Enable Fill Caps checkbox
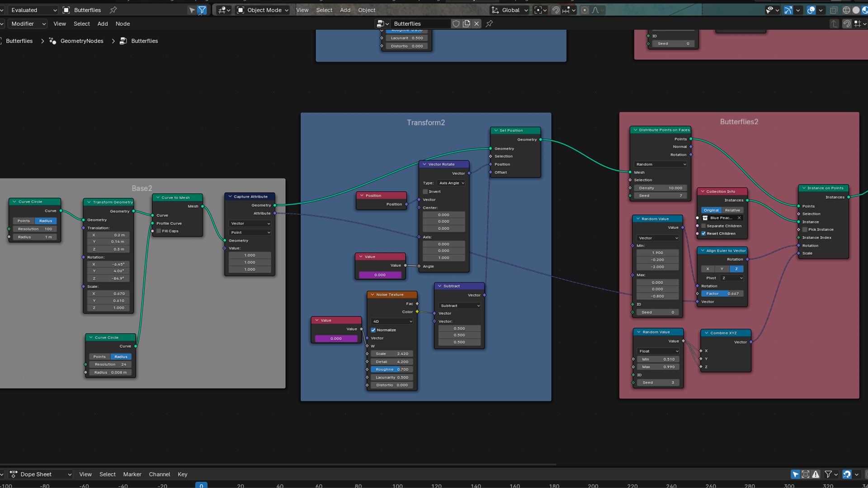The image size is (868, 488). [x=159, y=231]
